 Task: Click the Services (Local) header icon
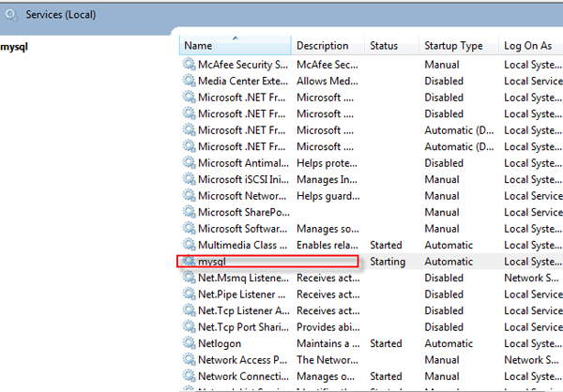click(12, 15)
